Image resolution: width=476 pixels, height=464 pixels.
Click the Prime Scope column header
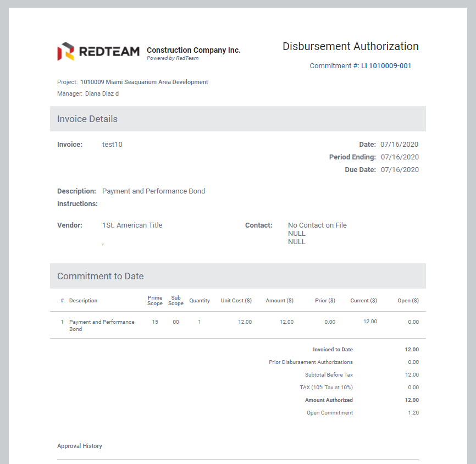click(x=155, y=301)
